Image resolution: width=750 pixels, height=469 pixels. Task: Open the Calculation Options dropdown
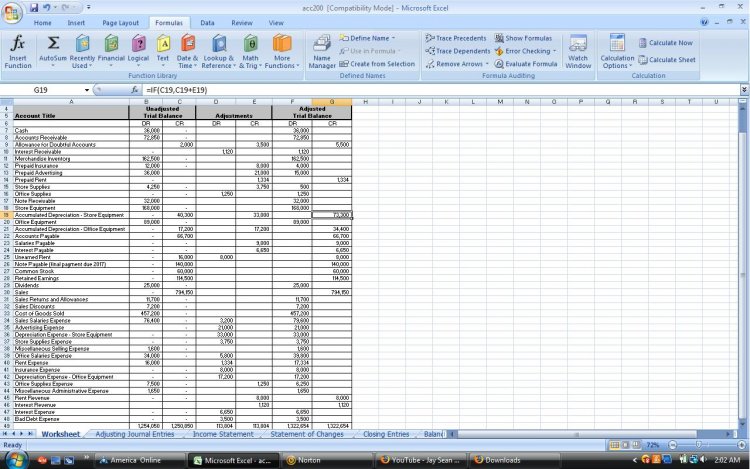[617, 50]
